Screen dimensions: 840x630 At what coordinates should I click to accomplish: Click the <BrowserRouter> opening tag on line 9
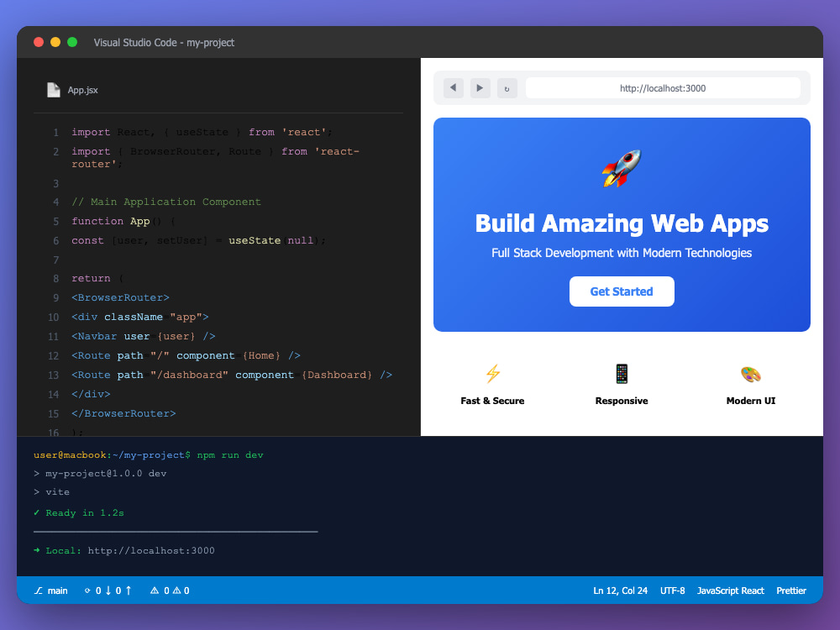point(120,298)
